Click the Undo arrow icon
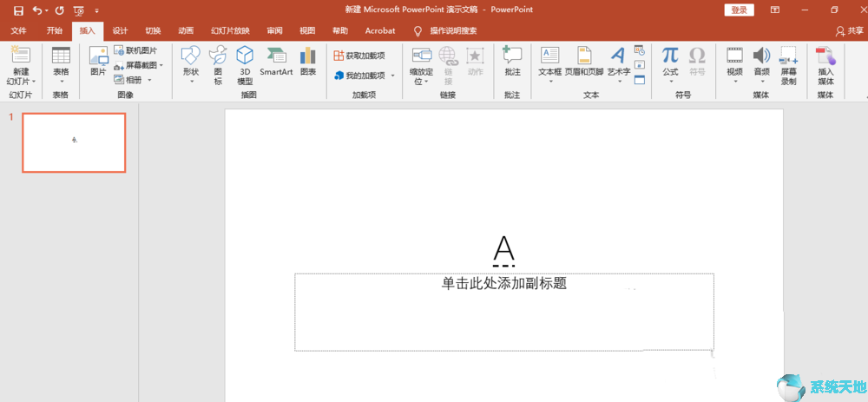Image resolution: width=868 pixels, height=402 pixels. [37, 10]
